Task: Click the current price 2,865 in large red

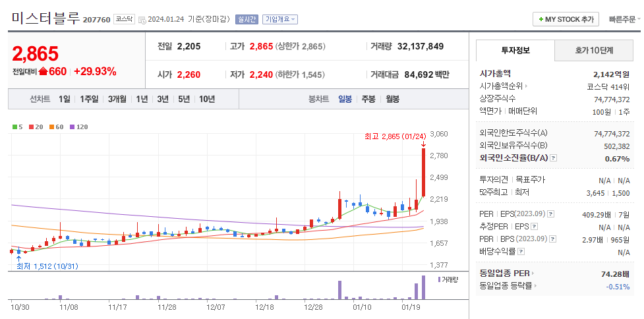Action: 36,53
